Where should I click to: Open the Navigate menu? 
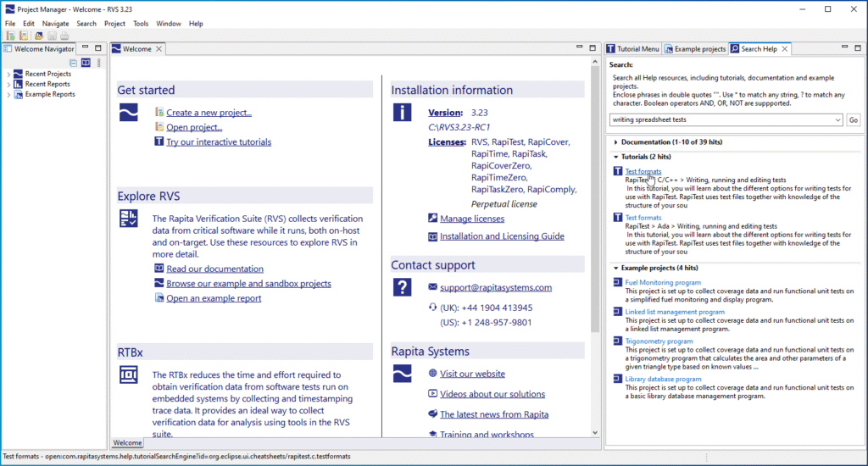55,24
